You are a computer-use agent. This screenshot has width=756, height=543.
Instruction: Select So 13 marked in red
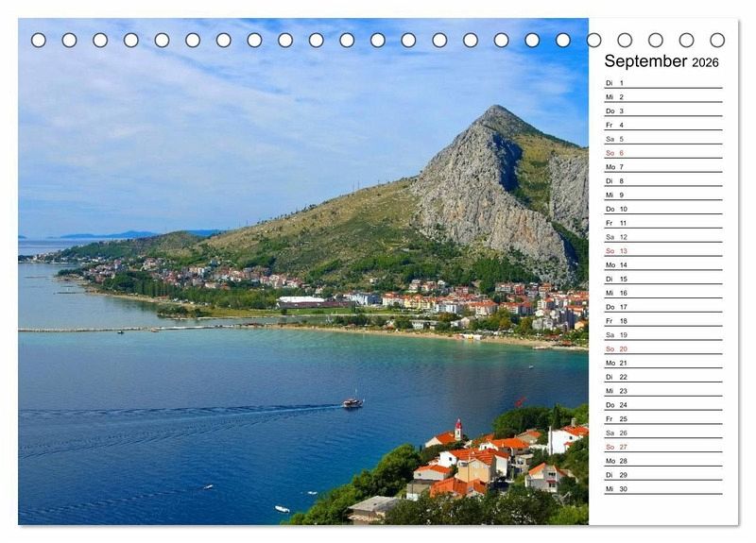pyautogui.click(x=662, y=251)
